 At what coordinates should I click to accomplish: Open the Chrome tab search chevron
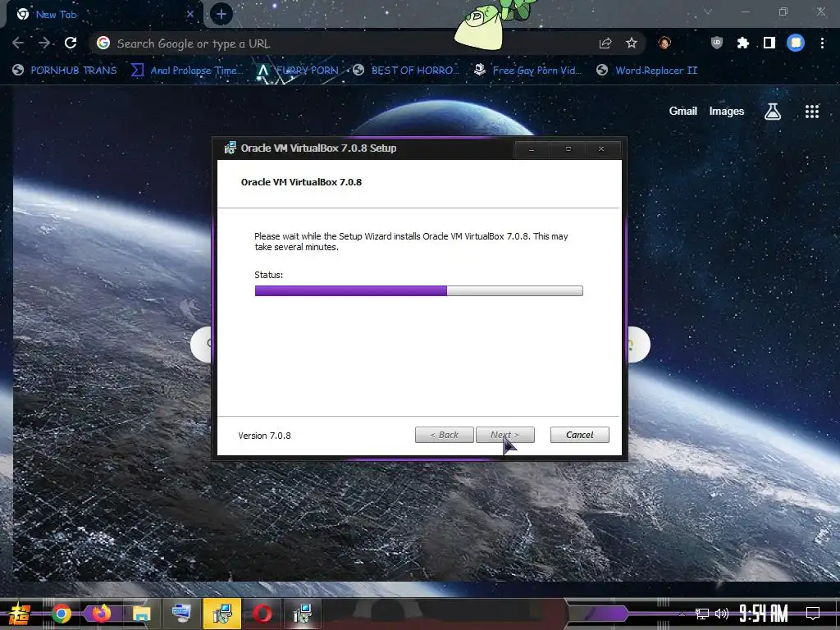point(708,11)
